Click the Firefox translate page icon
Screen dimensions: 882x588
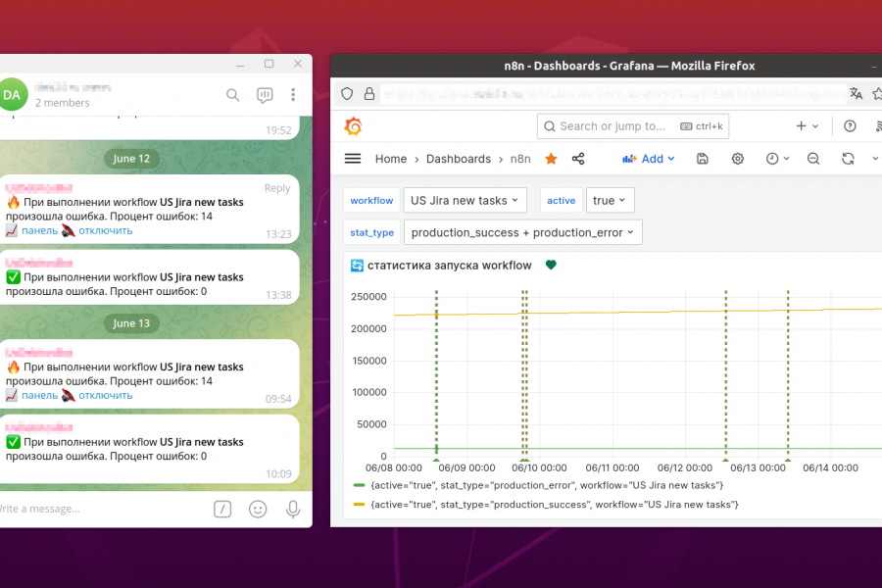click(x=857, y=93)
